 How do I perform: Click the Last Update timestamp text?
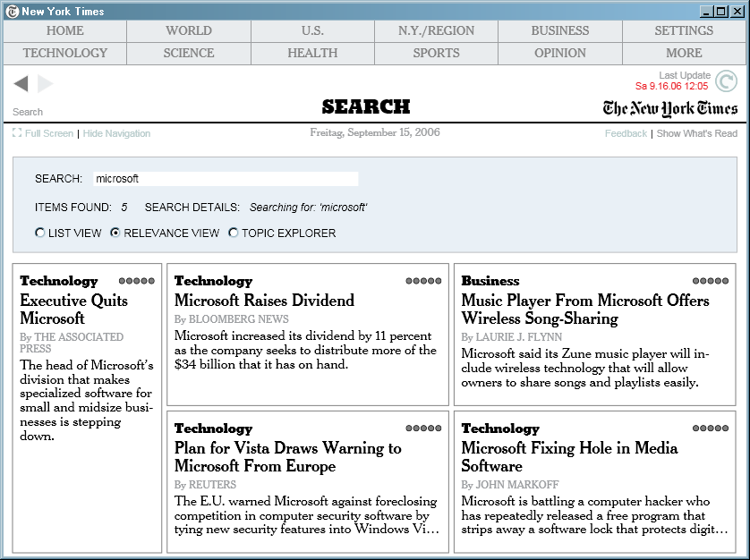coord(671,86)
